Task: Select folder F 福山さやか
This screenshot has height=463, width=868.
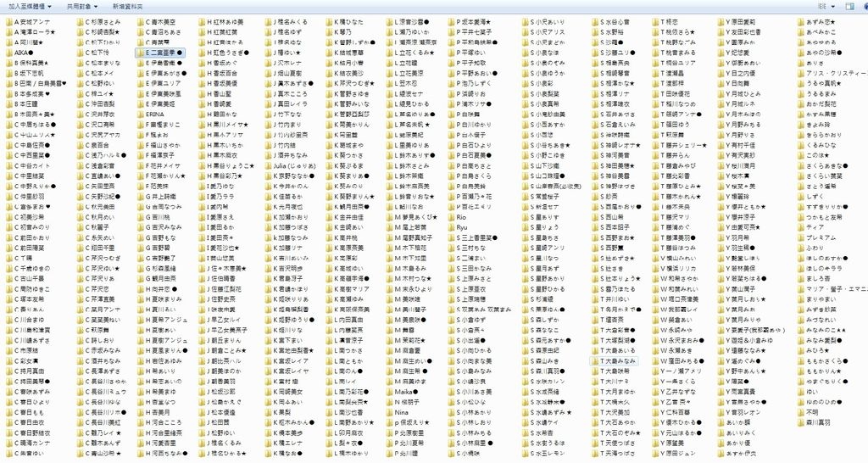Action: [x=159, y=145]
